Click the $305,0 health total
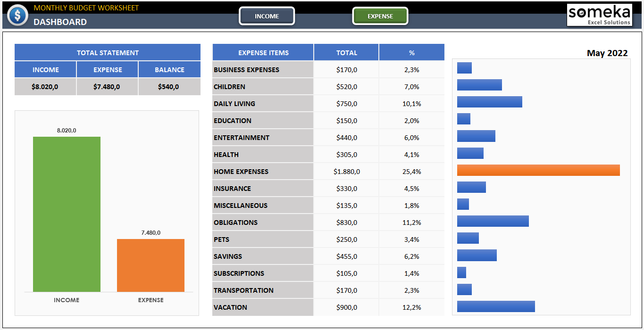Screen dimensions: 644x330 (347, 155)
